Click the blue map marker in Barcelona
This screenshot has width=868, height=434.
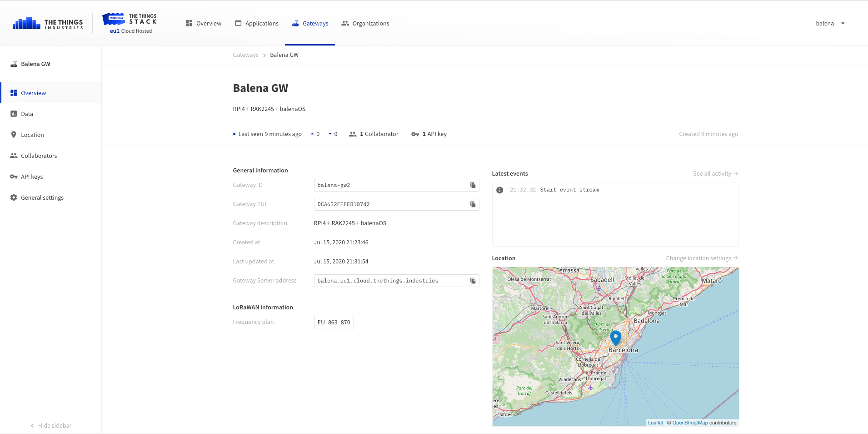pos(615,338)
